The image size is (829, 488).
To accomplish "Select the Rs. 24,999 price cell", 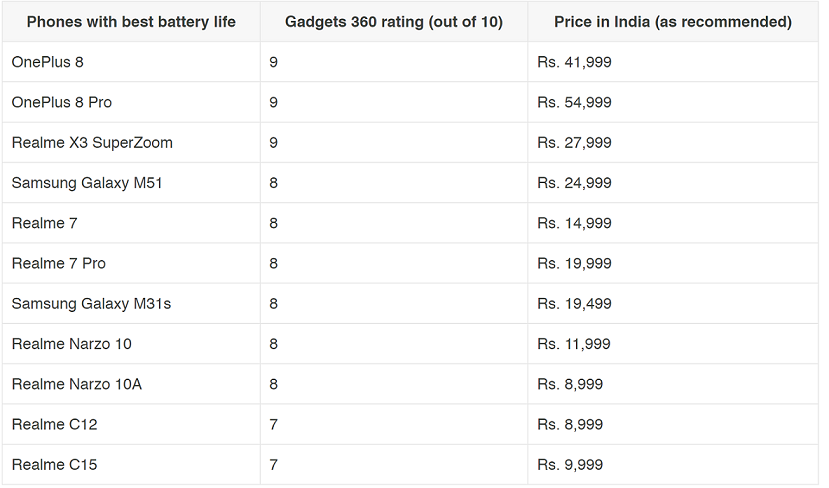I will [x=574, y=183].
